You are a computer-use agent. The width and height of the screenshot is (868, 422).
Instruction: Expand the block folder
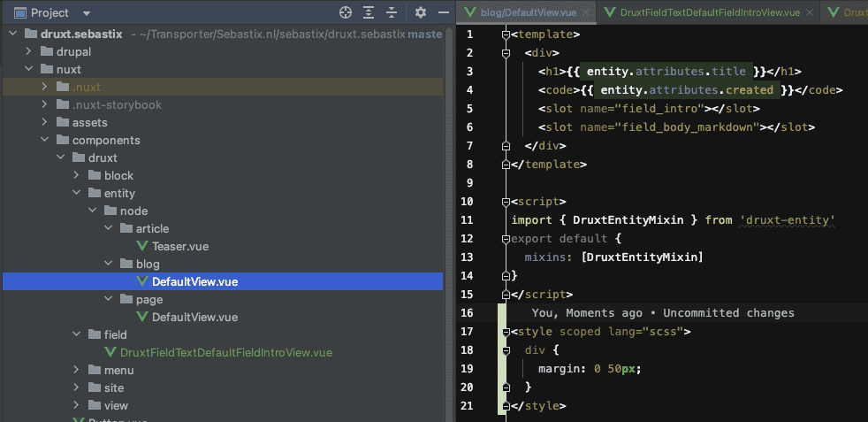click(x=77, y=175)
